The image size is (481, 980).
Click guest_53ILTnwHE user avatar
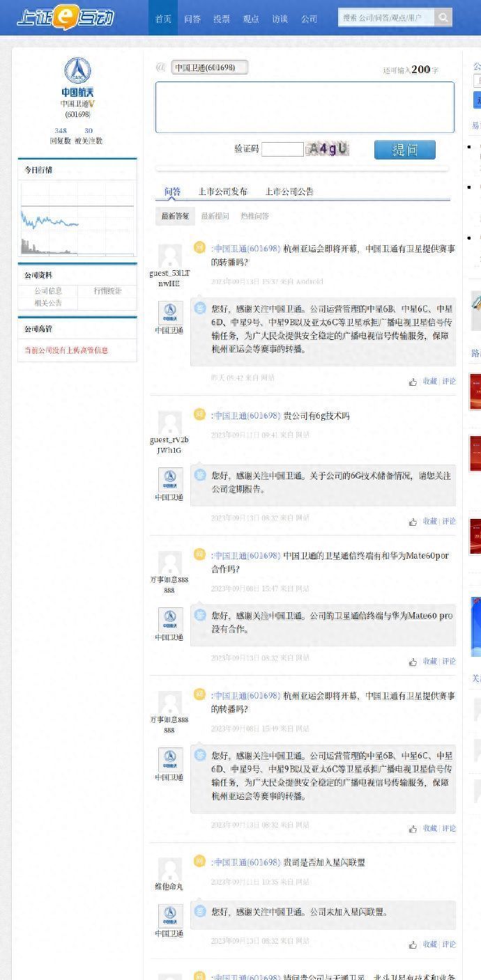169,256
